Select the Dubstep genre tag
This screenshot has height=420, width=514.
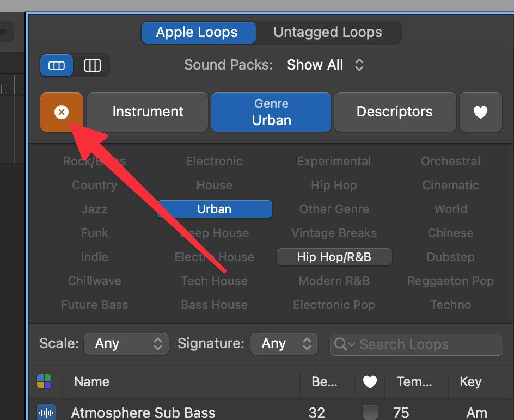coord(451,257)
